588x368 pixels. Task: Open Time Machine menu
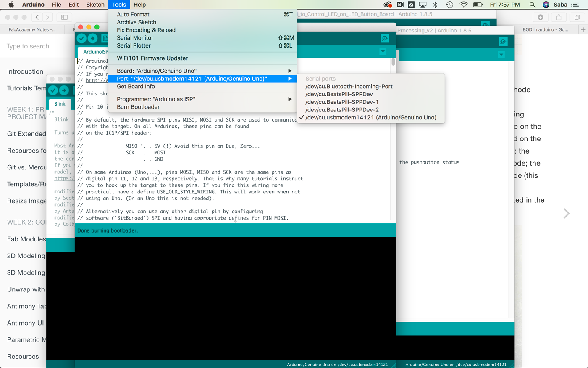(x=449, y=5)
